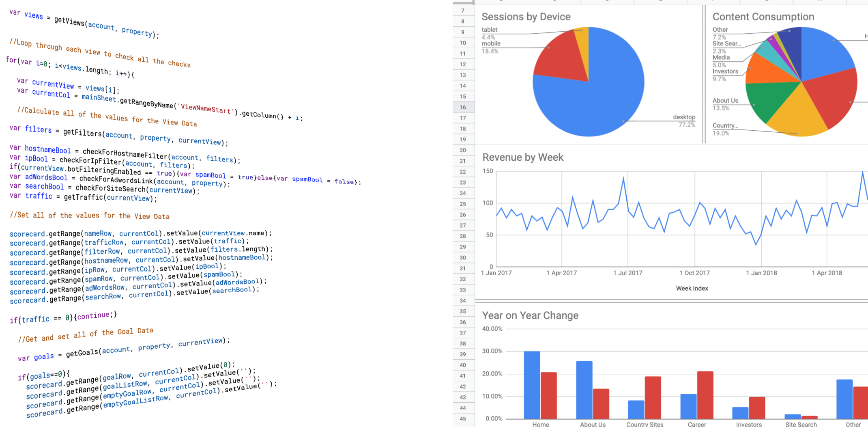Click the 40.00% y-axis label

pyautogui.click(x=492, y=329)
